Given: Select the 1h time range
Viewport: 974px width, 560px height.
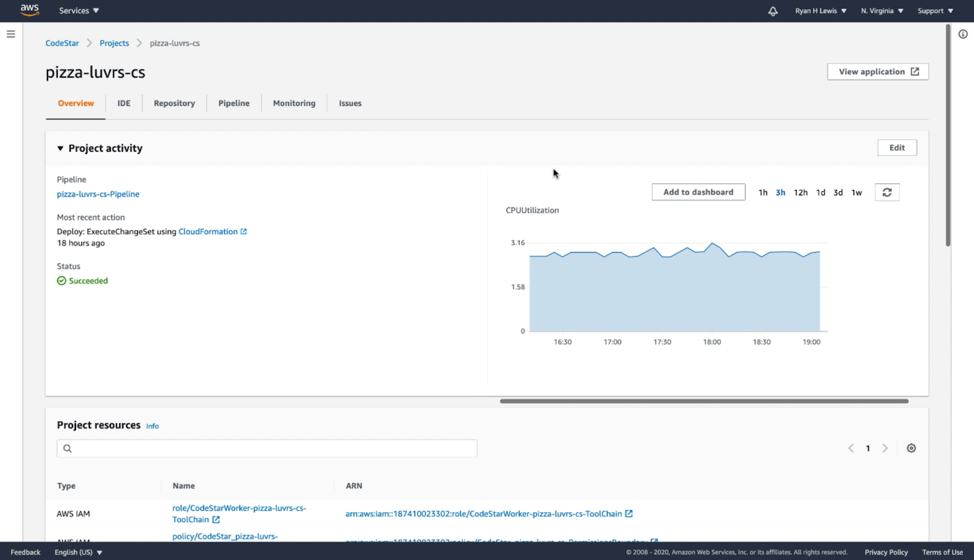Looking at the screenshot, I should coord(763,192).
